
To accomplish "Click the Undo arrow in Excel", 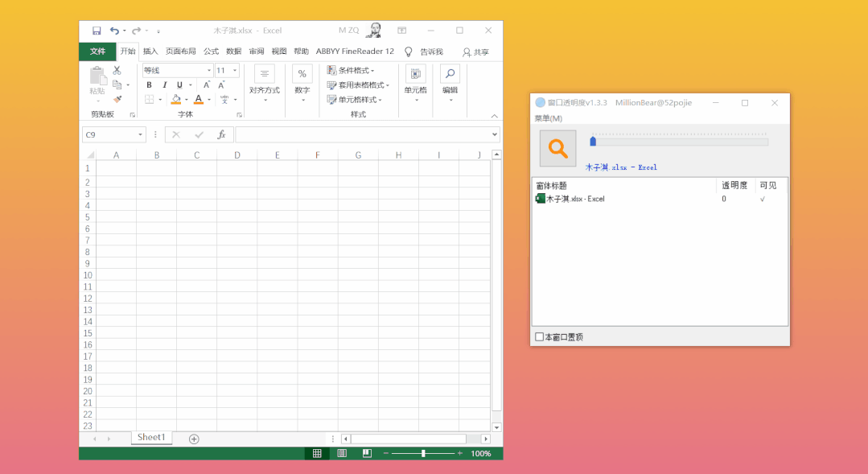I will point(114,31).
